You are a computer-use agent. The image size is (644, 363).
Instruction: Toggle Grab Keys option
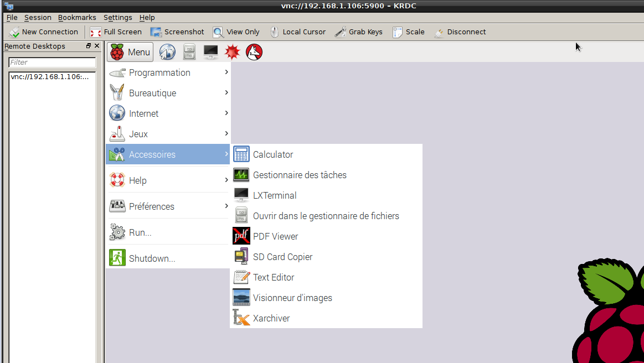[359, 32]
